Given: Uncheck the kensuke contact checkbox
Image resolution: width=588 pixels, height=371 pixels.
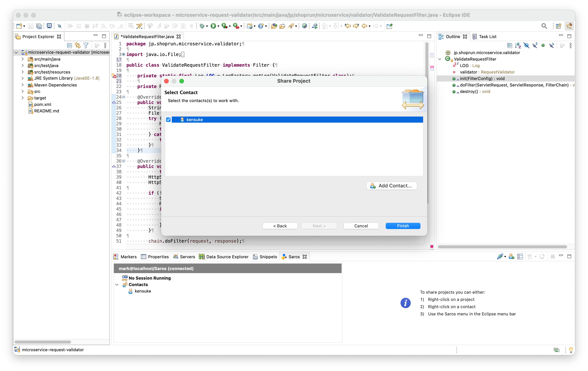Looking at the screenshot, I should (168, 120).
